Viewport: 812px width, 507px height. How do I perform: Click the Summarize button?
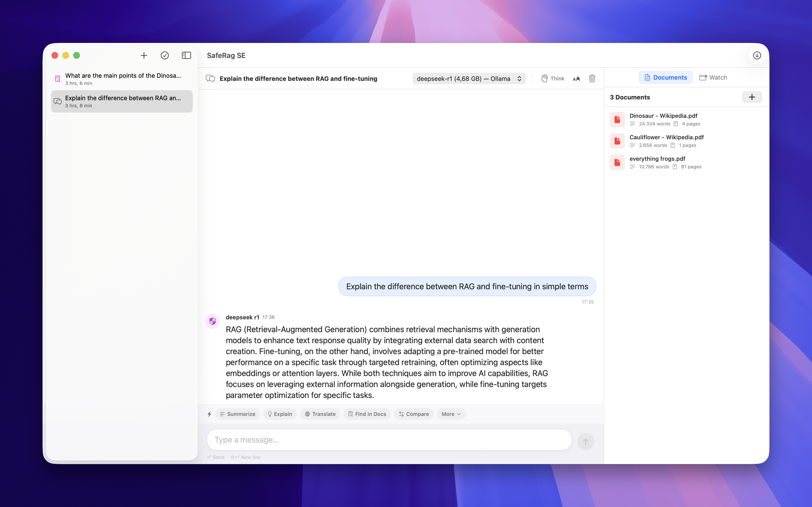point(237,414)
